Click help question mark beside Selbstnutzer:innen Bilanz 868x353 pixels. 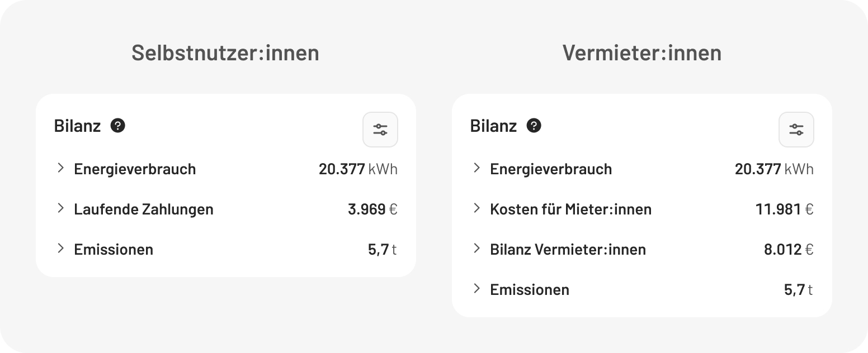(118, 126)
